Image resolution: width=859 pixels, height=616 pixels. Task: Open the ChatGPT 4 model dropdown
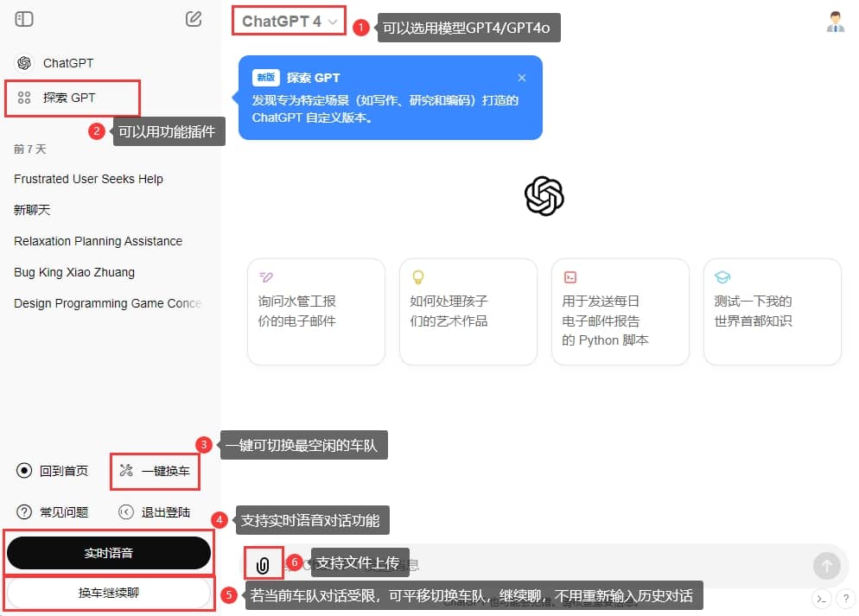pos(288,21)
